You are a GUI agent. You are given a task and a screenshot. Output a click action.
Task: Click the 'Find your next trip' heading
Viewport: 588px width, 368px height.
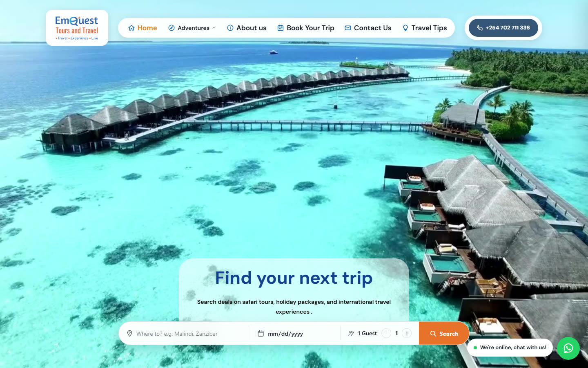(x=294, y=278)
